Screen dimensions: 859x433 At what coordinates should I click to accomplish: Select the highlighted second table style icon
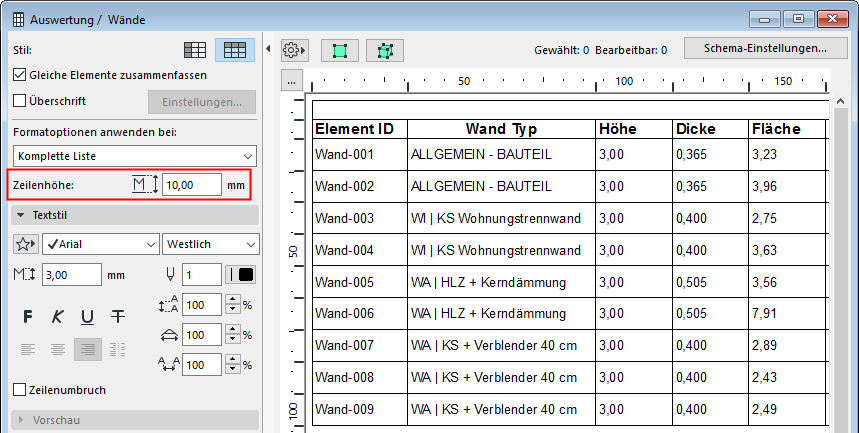234,50
